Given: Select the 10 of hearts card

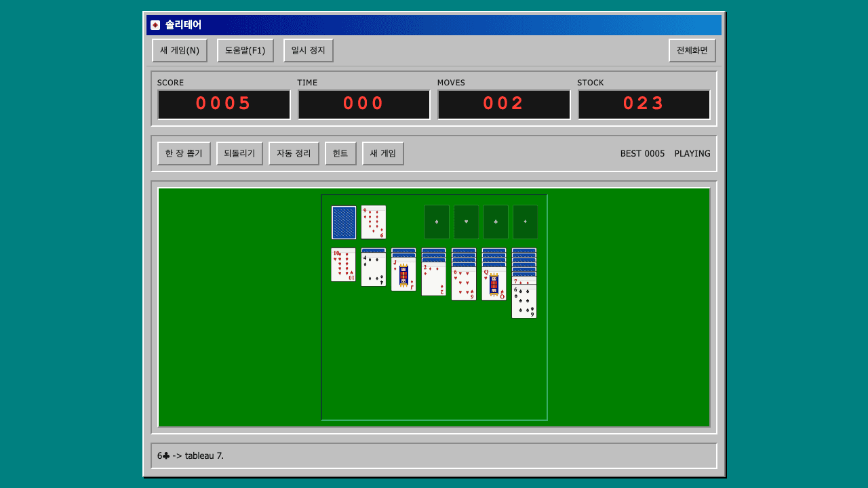Looking at the screenshot, I should tap(343, 265).
